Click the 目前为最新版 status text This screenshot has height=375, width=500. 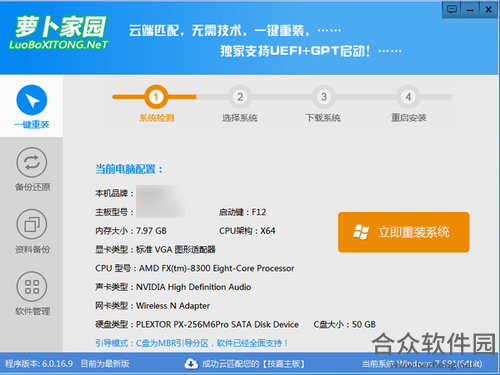click(x=105, y=364)
